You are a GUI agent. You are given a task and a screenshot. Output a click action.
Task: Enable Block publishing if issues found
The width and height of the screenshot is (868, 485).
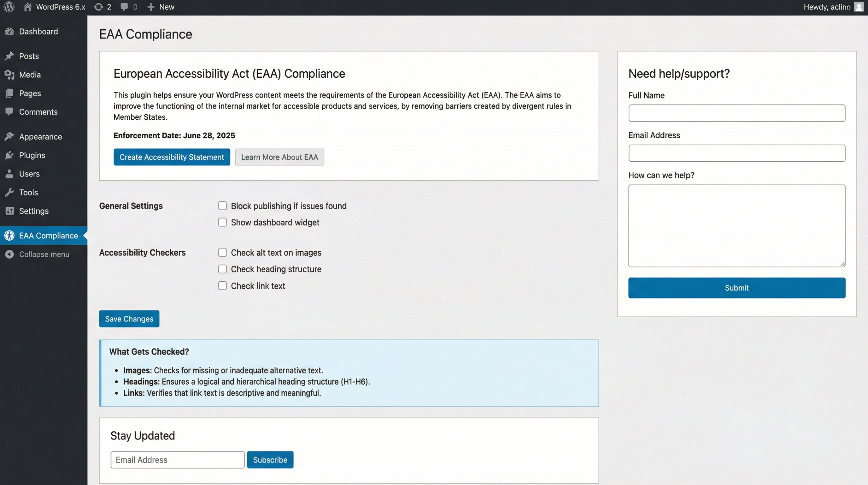click(x=222, y=206)
